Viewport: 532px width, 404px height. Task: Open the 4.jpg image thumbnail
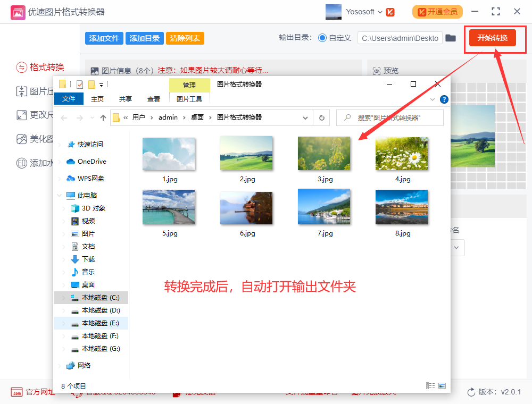[402, 154]
